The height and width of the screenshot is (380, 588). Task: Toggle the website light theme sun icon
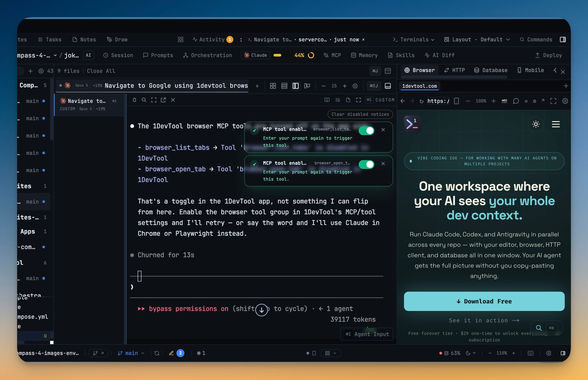pyautogui.click(x=535, y=124)
